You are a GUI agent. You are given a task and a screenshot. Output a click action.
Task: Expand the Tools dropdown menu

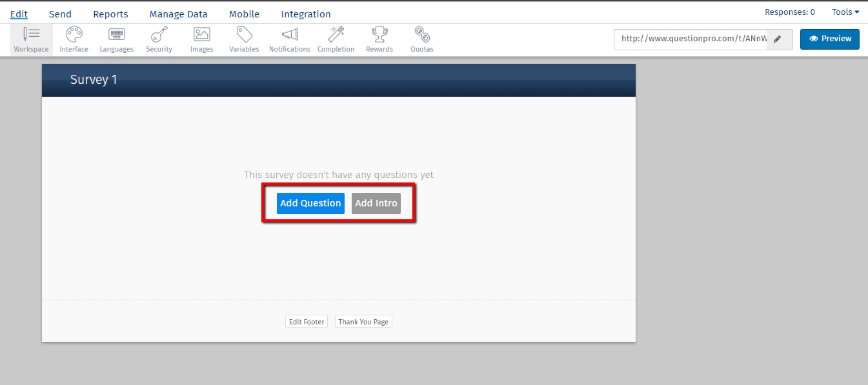click(x=845, y=12)
